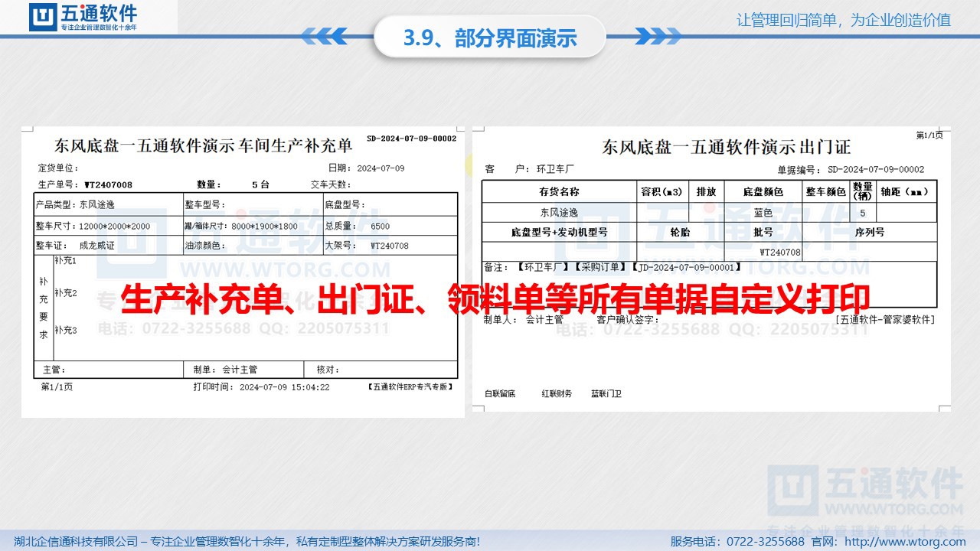Click the 数量: 5 台 value
This screenshot has height=551, width=980.
[233, 184]
